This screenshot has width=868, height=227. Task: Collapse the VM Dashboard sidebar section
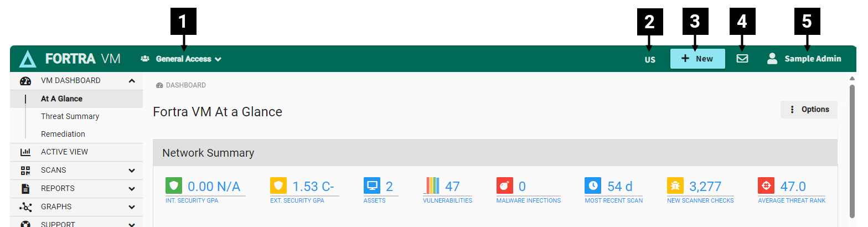132,81
